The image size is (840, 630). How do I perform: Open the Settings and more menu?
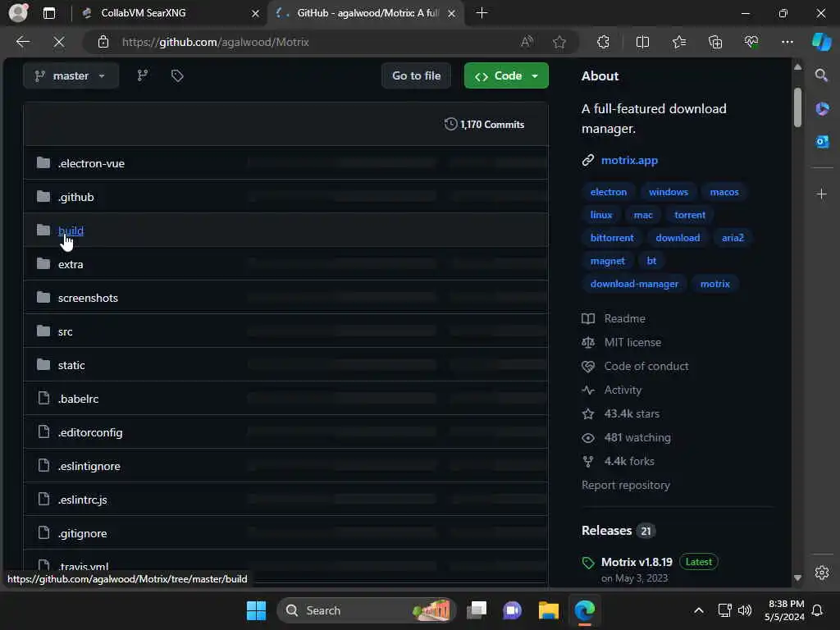[x=787, y=42]
